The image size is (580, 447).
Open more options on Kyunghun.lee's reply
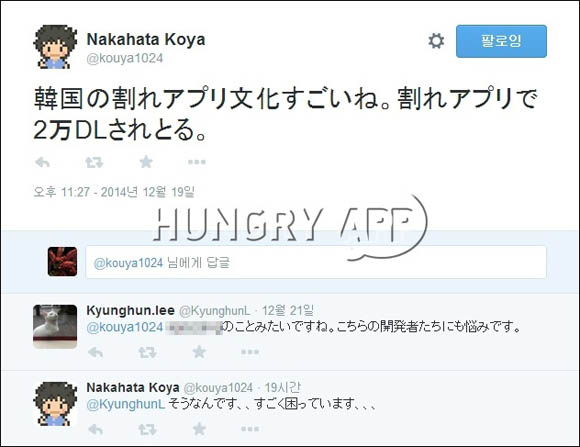click(x=250, y=352)
